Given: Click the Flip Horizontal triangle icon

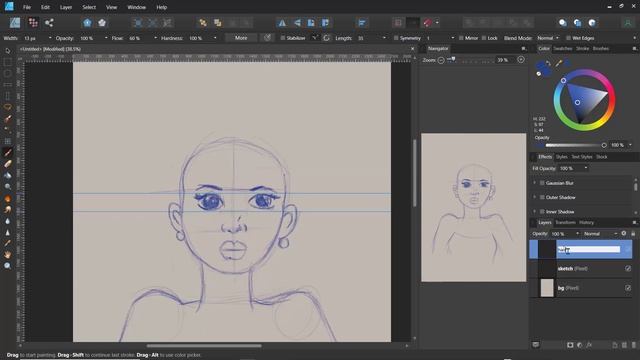Looking at the screenshot, I should pos(282,23).
